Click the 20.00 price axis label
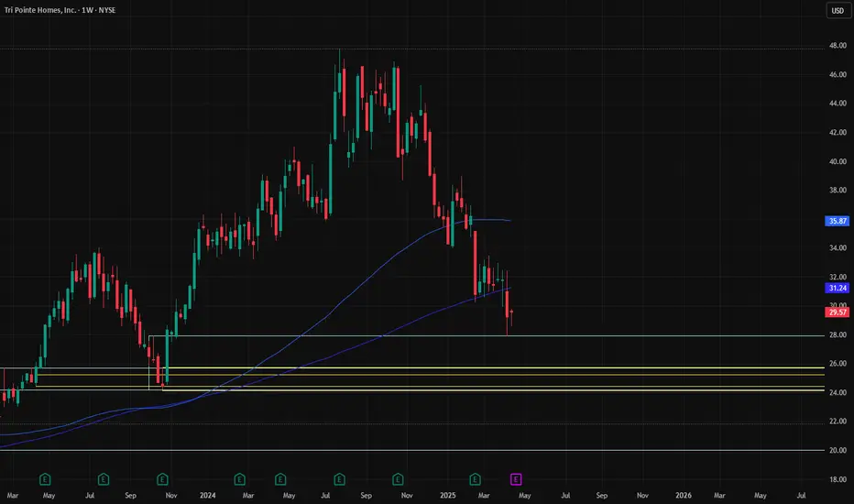 838,450
